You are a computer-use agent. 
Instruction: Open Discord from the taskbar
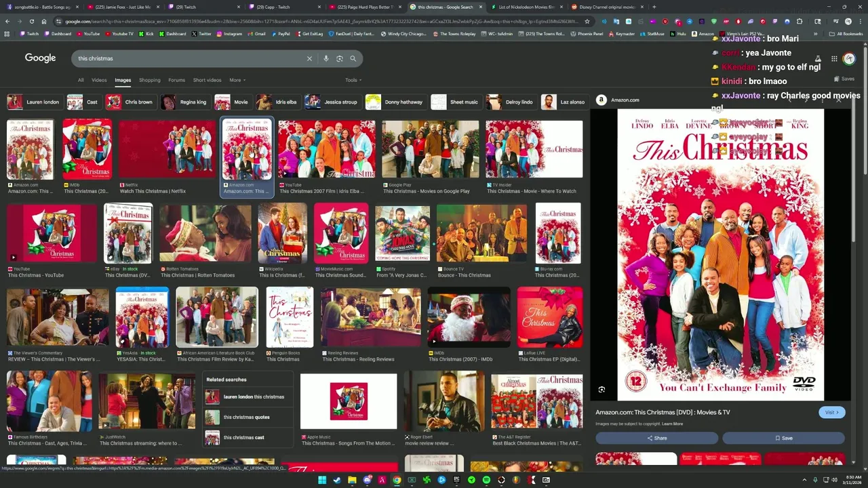368,480
